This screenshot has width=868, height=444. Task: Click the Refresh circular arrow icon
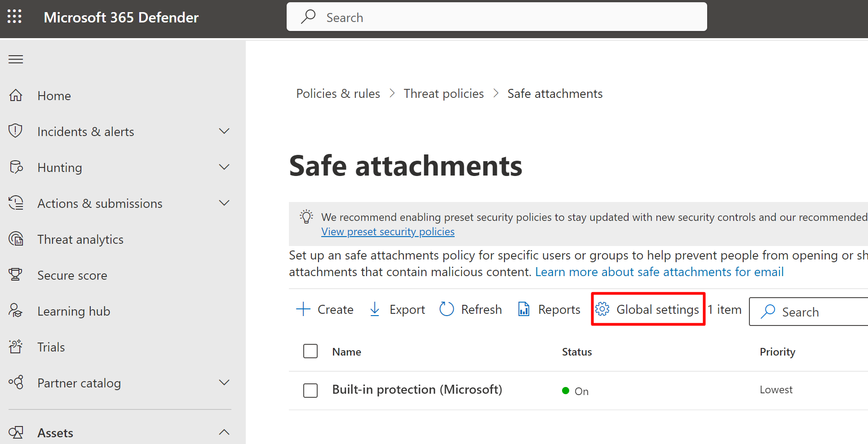(447, 309)
